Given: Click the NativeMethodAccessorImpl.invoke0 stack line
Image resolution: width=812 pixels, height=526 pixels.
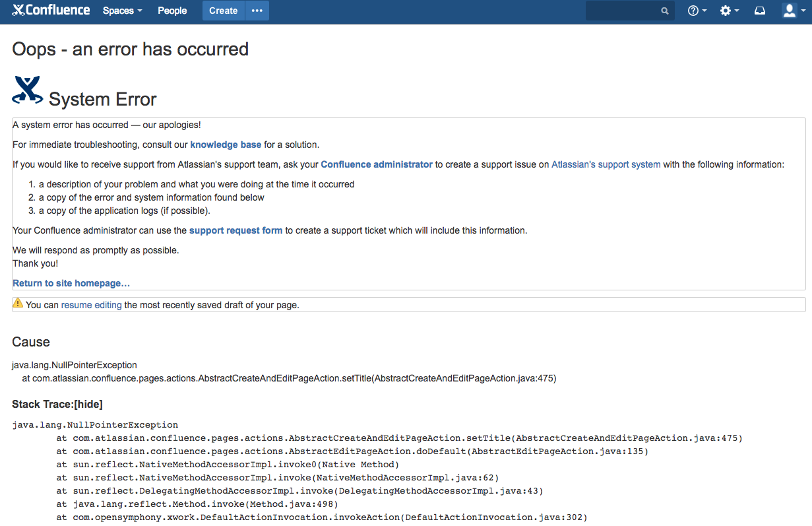Looking at the screenshot, I should pyautogui.click(x=228, y=465).
